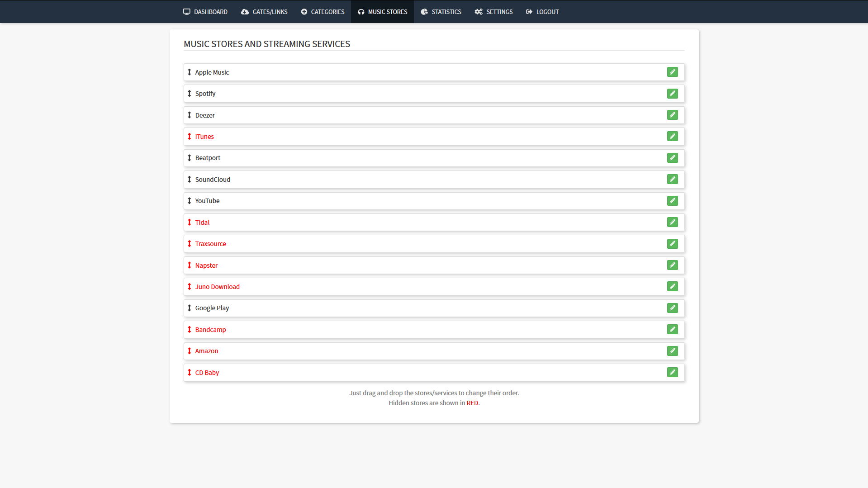Open the Gates/Links section
Image resolution: width=868 pixels, height=488 pixels.
[x=264, y=12]
